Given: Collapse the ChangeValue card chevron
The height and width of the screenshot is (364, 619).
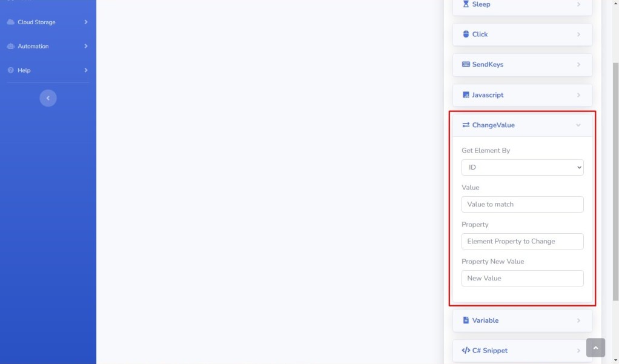Looking at the screenshot, I should [578, 125].
